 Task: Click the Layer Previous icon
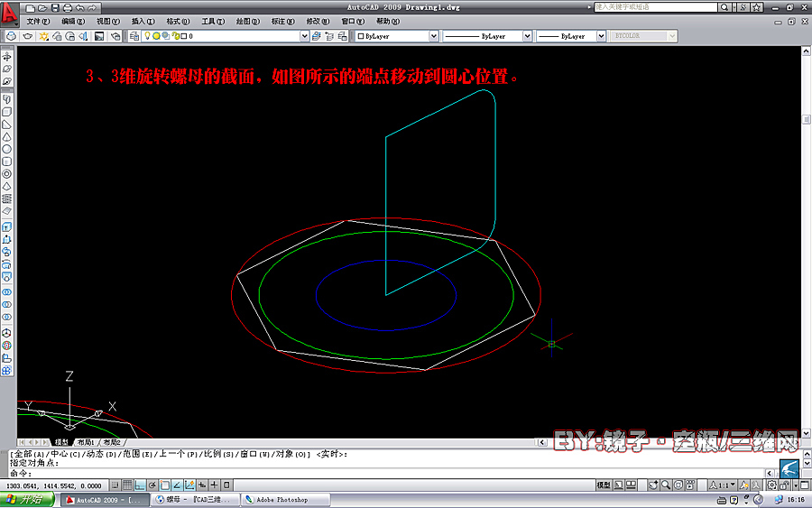(329, 36)
